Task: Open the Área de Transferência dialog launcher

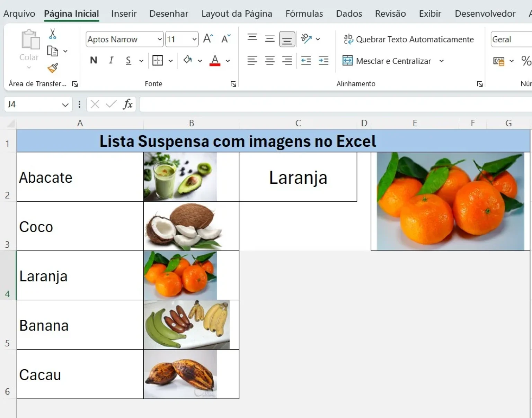Action: coord(75,84)
